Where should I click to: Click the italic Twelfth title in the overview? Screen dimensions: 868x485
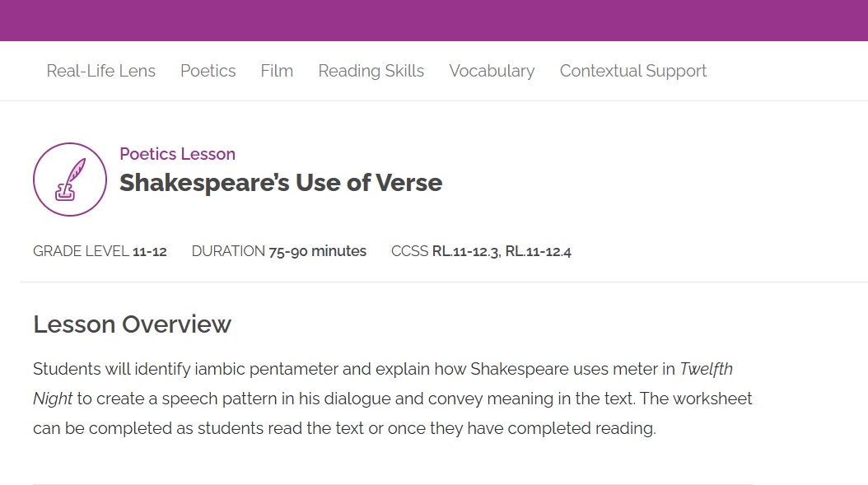tap(706, 369)
